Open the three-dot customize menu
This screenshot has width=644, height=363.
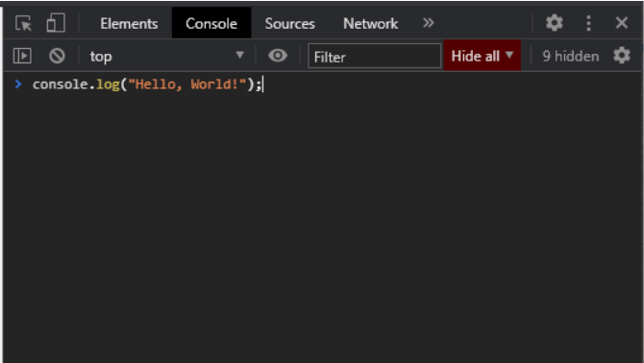[588, 23]
